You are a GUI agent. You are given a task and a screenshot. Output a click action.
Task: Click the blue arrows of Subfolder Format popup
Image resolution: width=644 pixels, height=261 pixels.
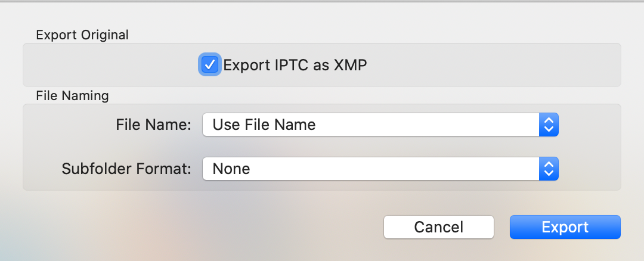pos(549,169)
